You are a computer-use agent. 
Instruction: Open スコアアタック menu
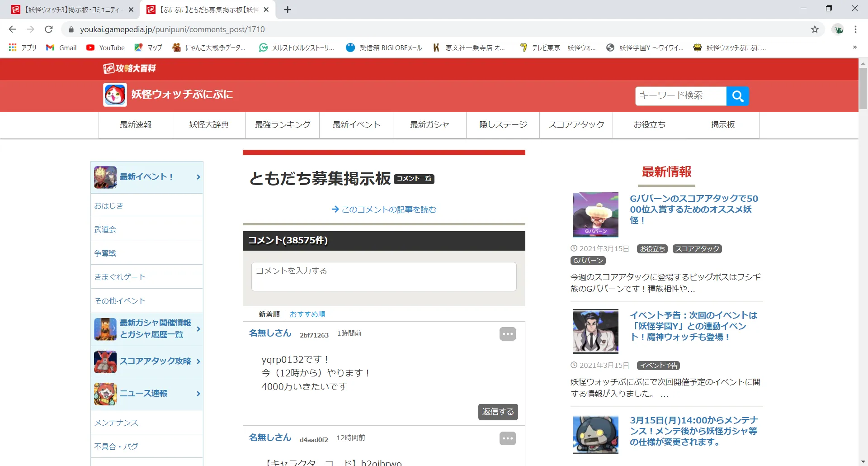click(576, 125)
